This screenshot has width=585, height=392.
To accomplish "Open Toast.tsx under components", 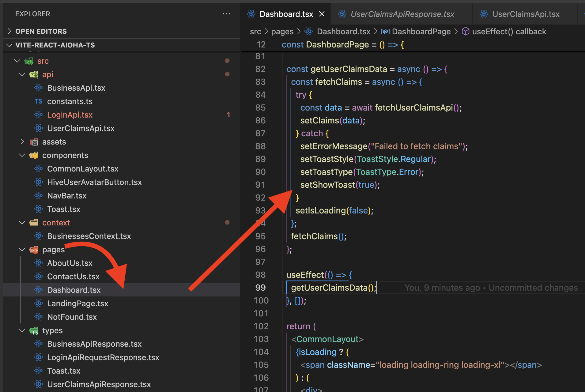I will 122,209.
